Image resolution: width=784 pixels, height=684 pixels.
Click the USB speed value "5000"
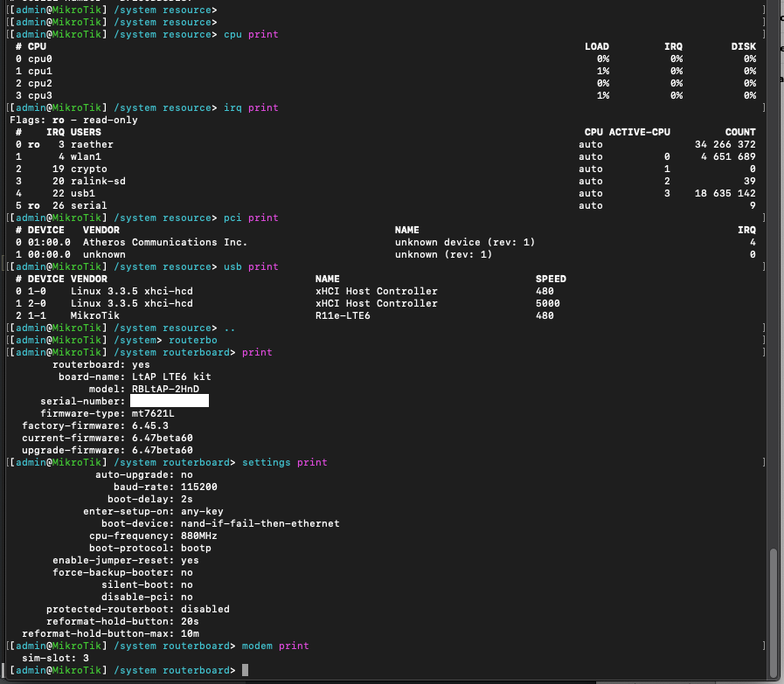coord(548,304)
